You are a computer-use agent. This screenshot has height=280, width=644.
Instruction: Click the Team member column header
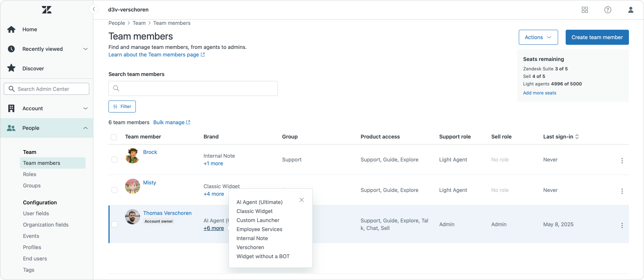point(143,137)
